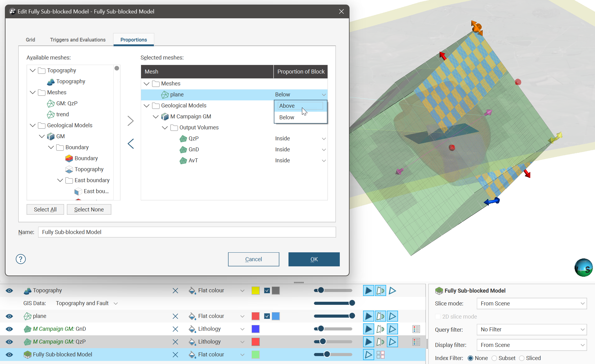This screenshot has width=595, height=364.
Task: Click the right arrow to add mesh
Action: [130, 121]
